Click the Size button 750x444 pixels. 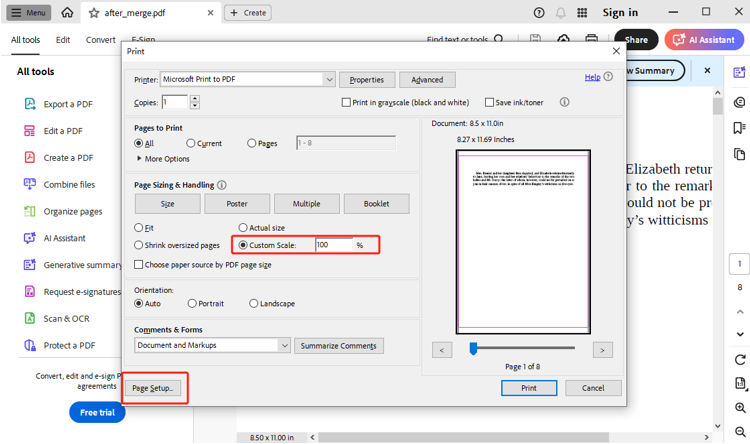(167, 204)
